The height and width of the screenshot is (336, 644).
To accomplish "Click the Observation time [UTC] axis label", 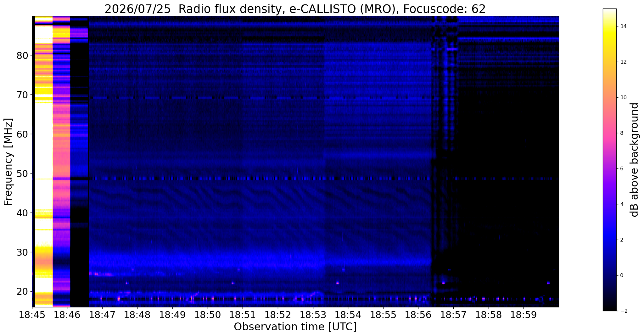I will 295,327.
